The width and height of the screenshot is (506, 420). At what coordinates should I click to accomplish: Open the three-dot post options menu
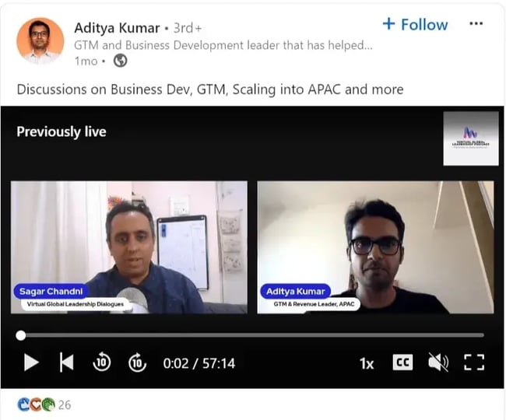point(476,23)
